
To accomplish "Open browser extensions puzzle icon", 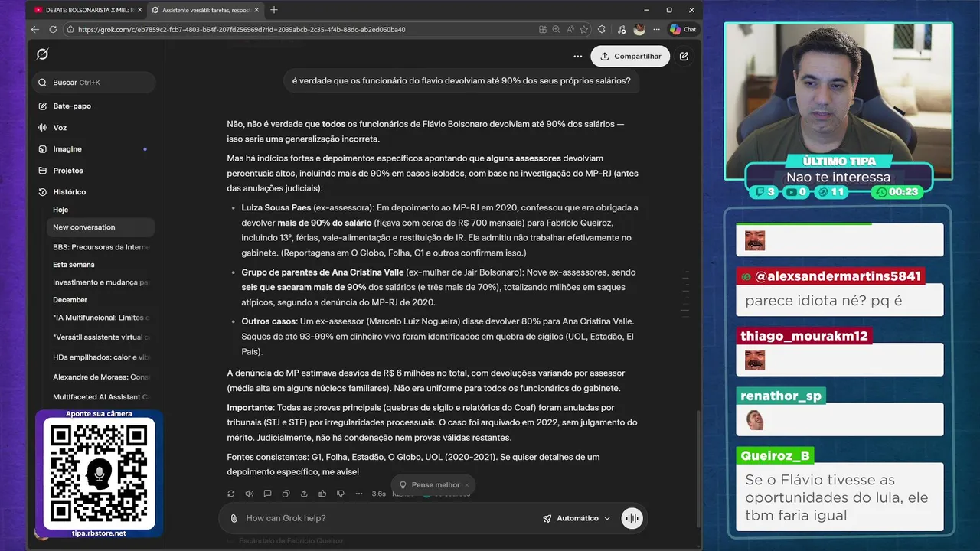I will coord(602,30).
